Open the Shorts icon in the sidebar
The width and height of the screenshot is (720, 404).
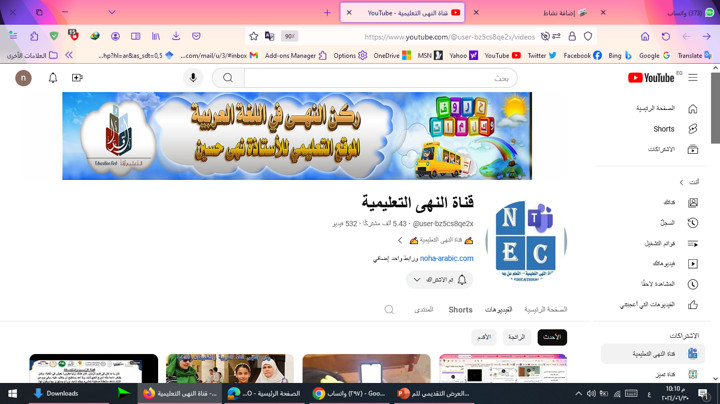coord(692,129)
